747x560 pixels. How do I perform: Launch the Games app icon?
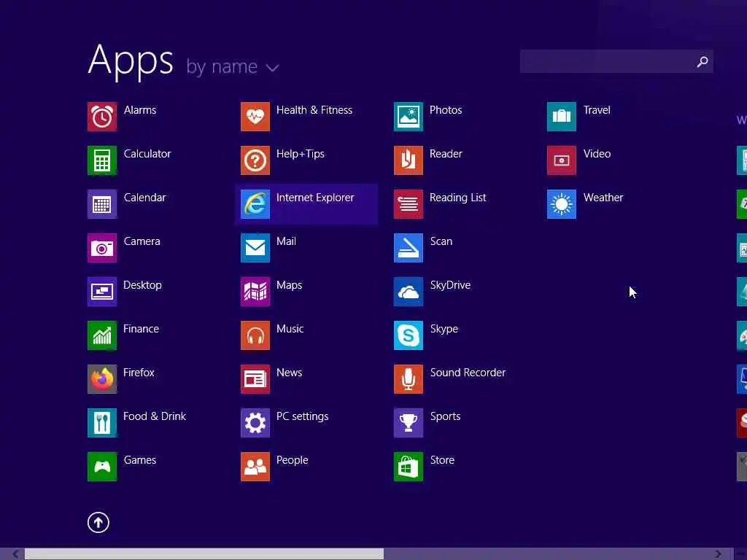(x=102, y=467)
